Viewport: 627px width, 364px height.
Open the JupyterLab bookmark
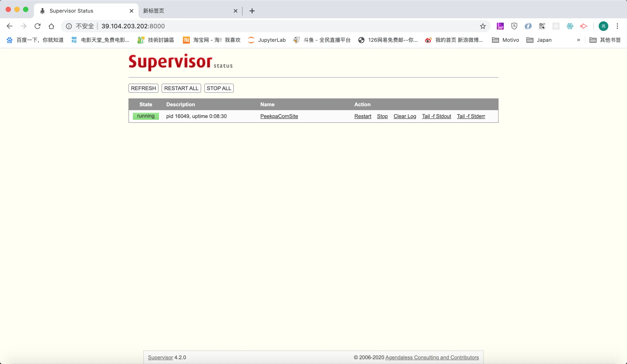[x=267, y=40]
